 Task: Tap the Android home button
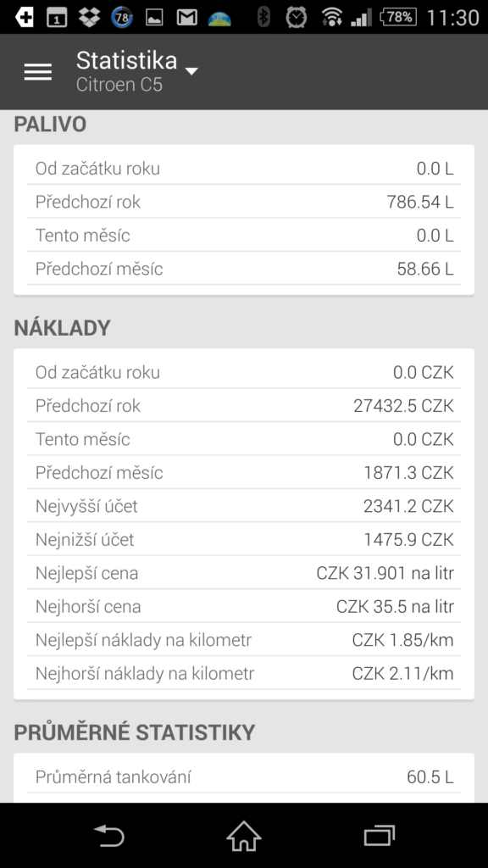coord(244,835)
